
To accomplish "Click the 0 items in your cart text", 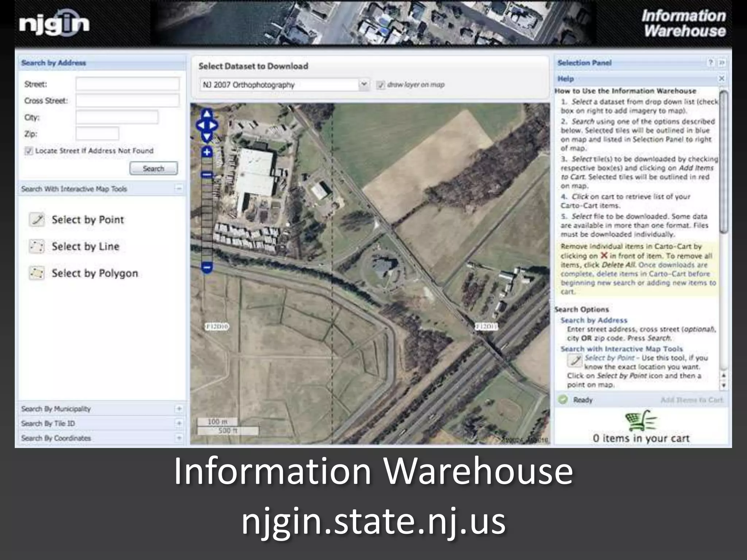I will (641, 438).
